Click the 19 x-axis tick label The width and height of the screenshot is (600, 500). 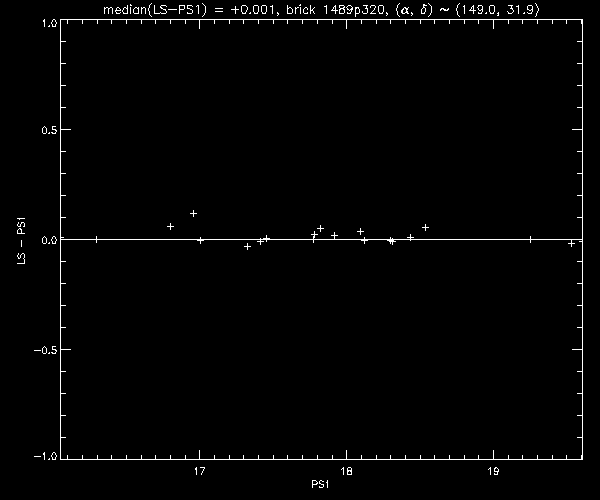pyautogui.click(x=493, y=471)
